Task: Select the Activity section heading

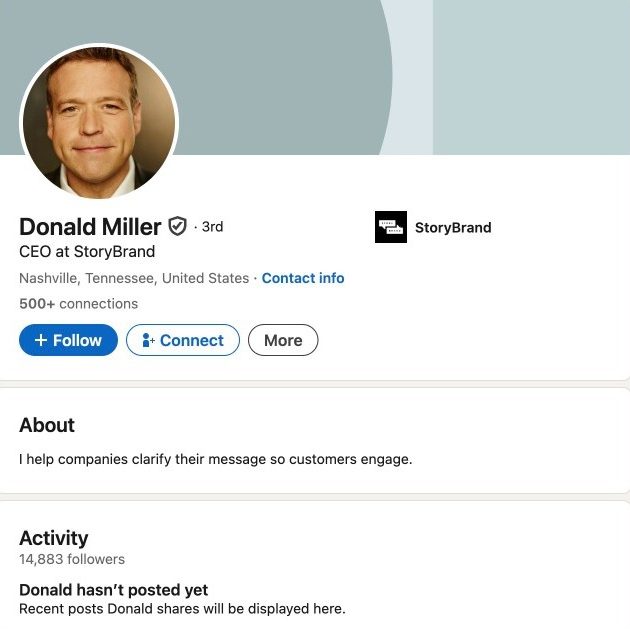Action: point(53,538)
